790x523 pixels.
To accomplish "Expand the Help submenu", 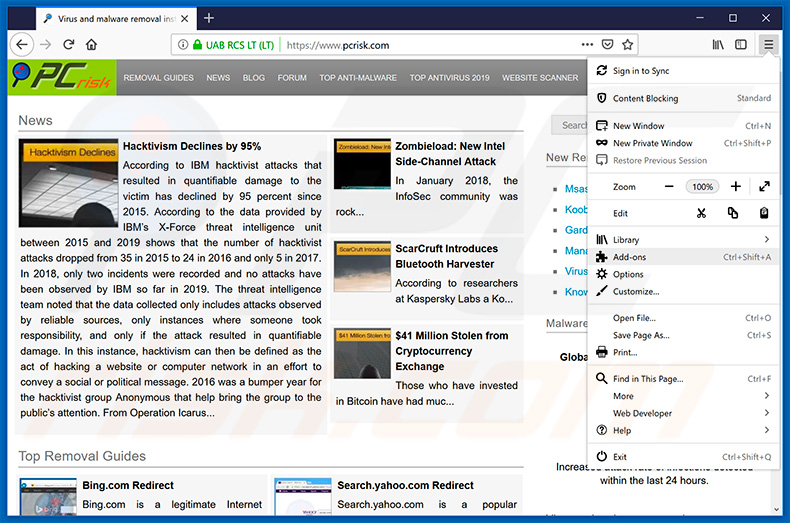I will pyautogui.click(x=683, y=430).
